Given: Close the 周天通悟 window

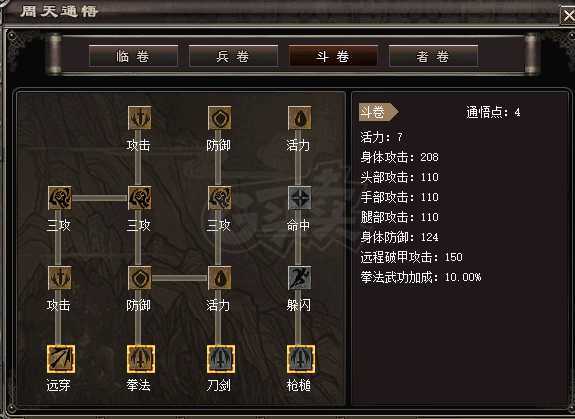Looking at the screenshot, I should 568,15.
